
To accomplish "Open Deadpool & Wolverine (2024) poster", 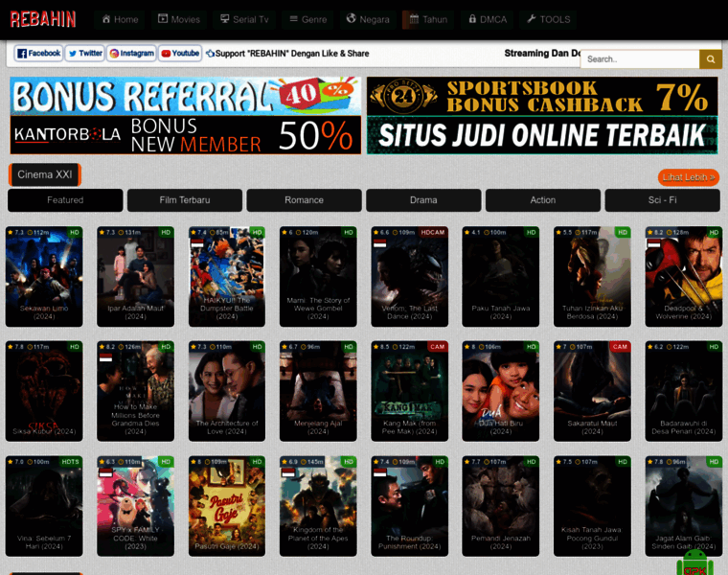I will [x=683, y=277].
